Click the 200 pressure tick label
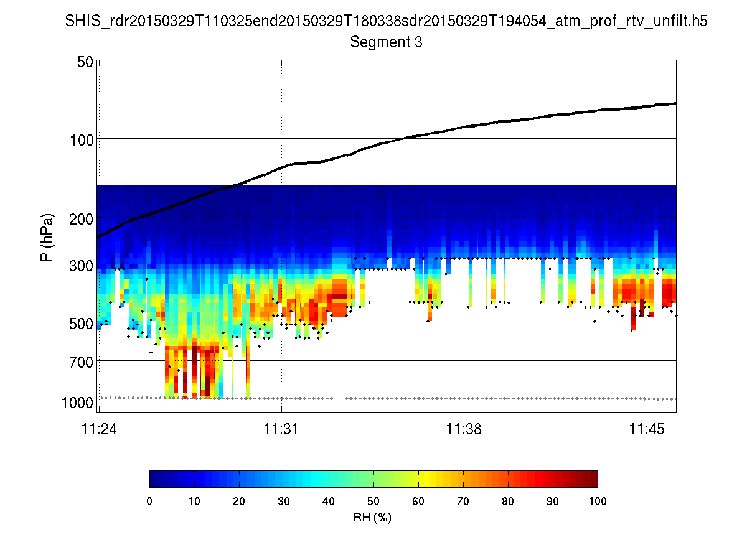 pyautogui.click(x=82, y=219)
